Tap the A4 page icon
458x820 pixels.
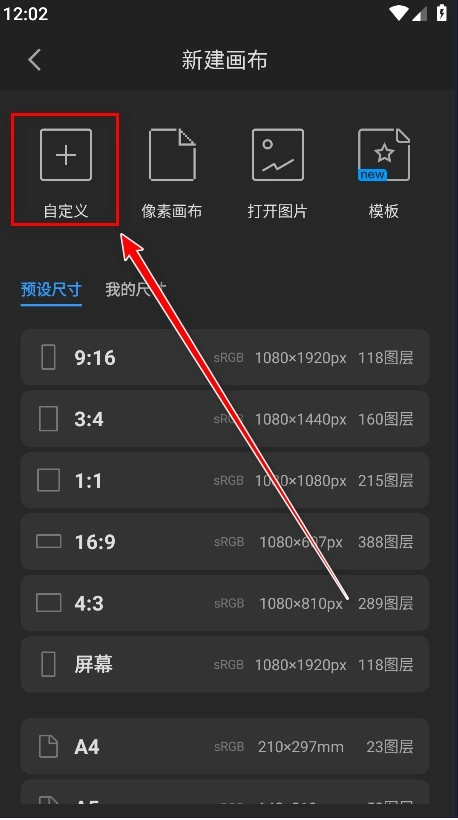pyautogui.click(x=49, y=746)
